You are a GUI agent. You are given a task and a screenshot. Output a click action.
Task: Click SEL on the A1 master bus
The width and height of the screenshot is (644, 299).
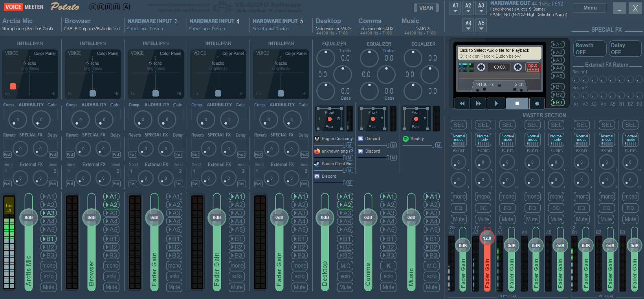(x=459, y=125)
